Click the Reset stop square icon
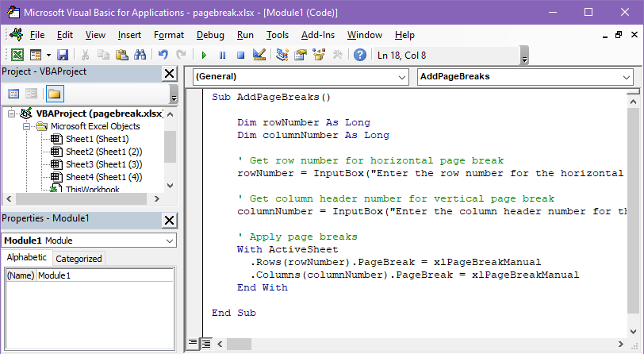The width and height of the screenshot is (644, 354). point(240,55)
